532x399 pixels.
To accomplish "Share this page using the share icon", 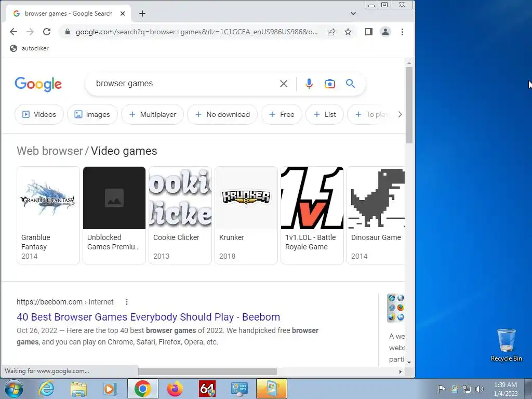I will (331, 32).
